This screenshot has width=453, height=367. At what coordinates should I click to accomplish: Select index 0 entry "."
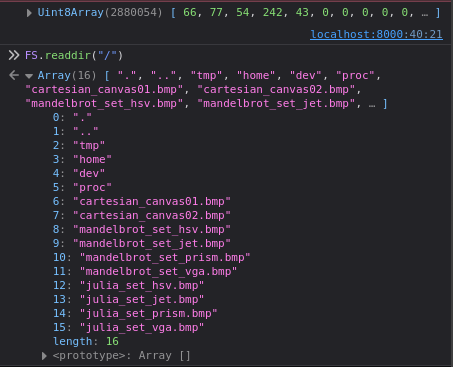click(x=72, y=117)
